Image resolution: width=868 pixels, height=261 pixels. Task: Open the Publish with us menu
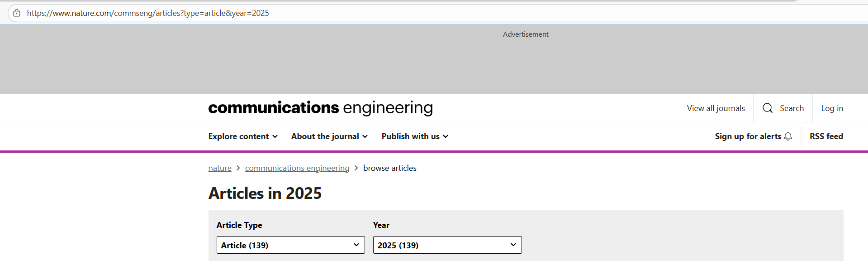[x=415, y=136]
